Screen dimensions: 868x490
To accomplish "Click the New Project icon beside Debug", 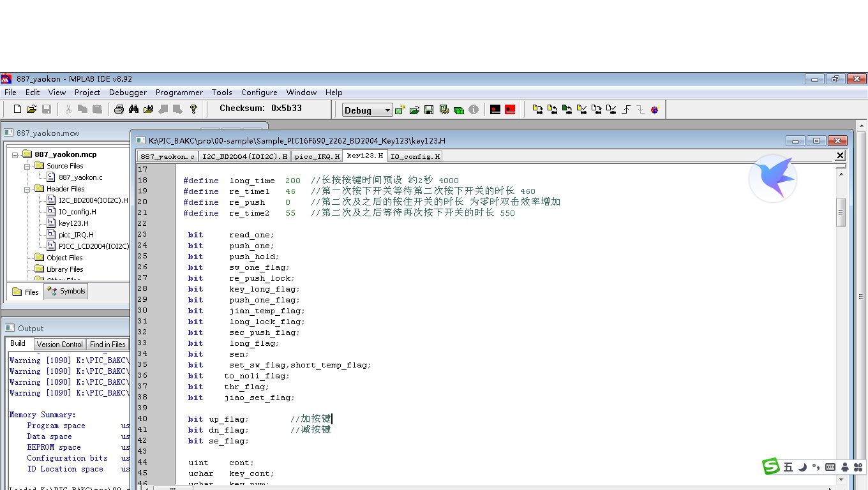I will point(400,110).
